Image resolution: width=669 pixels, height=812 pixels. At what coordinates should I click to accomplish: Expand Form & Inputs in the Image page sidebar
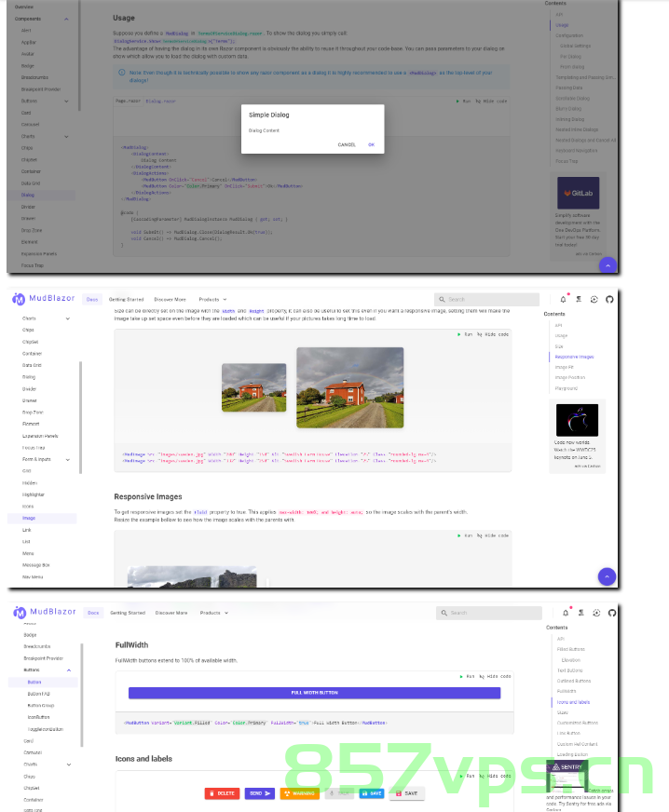[x=68, y=460]
